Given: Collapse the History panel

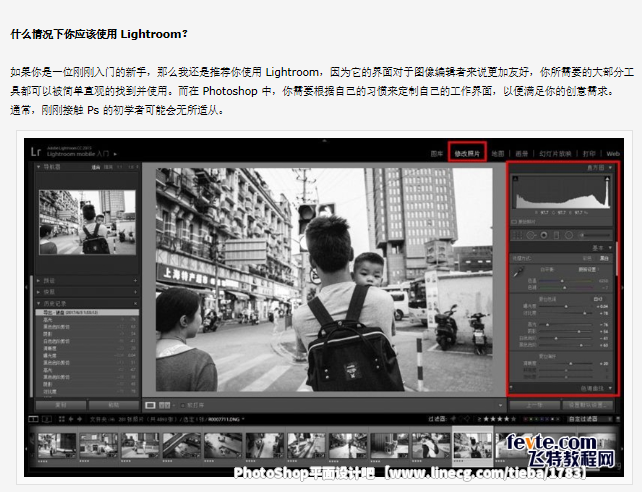Looking at the screenshot, I should [x=39, y=303].
